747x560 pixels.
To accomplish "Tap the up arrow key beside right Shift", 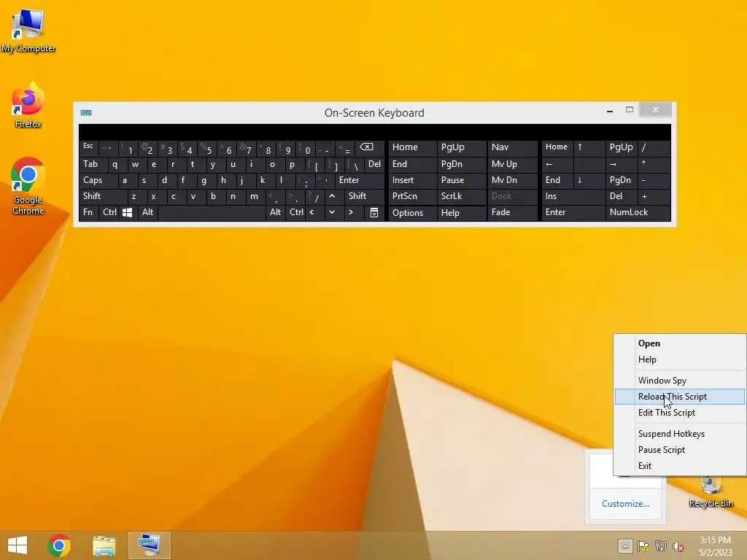I will (333, 196).
